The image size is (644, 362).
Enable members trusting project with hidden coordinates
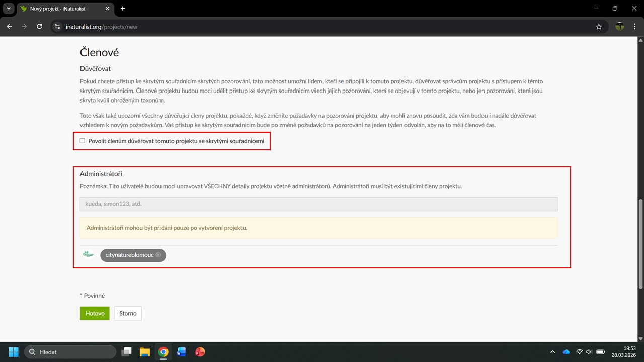pos(83,141)
